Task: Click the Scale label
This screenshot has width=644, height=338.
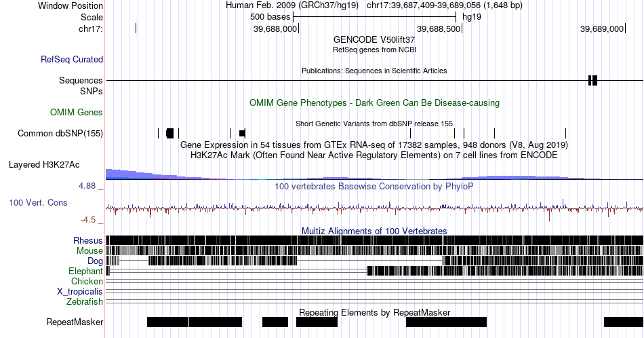Action: coord(92,17)
